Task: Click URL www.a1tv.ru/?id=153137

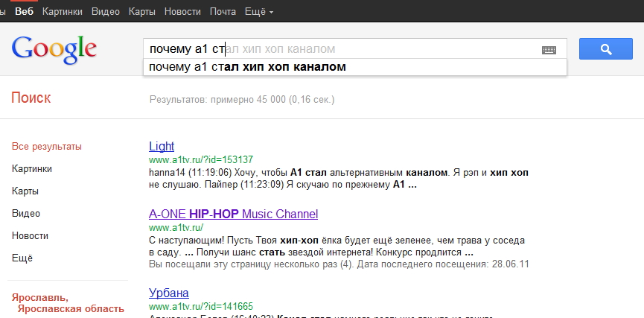Action: pos(201,159)
